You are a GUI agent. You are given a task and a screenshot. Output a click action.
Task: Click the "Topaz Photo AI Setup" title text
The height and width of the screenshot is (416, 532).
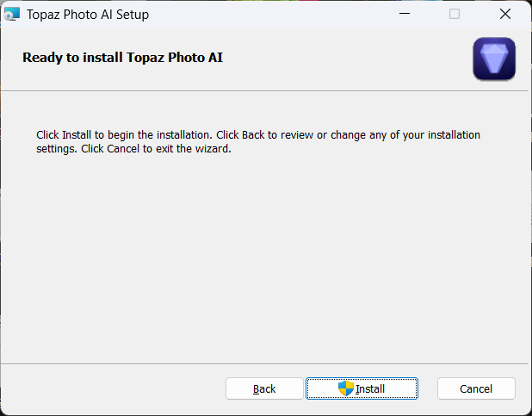tap(87, 14)
